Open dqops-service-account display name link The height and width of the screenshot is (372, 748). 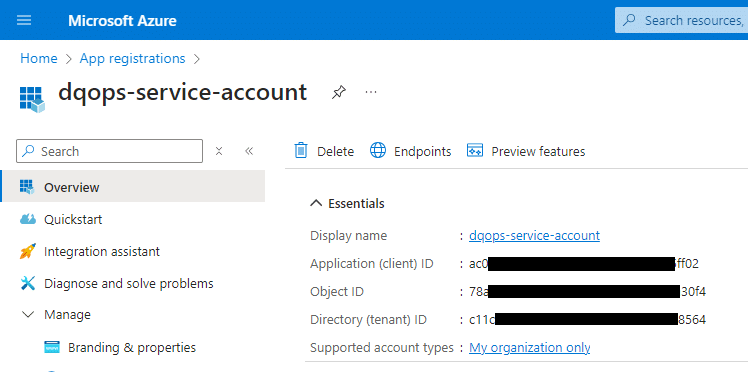click(x=534, y=236)
